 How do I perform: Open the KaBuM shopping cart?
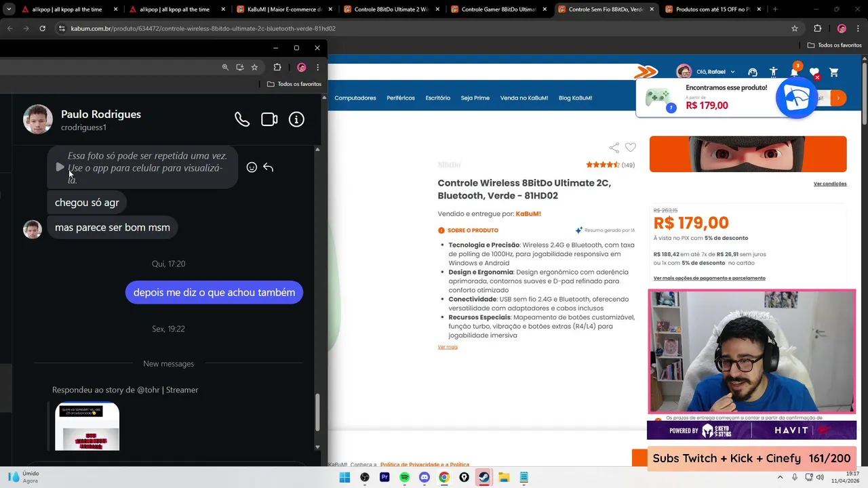(834, 73)
